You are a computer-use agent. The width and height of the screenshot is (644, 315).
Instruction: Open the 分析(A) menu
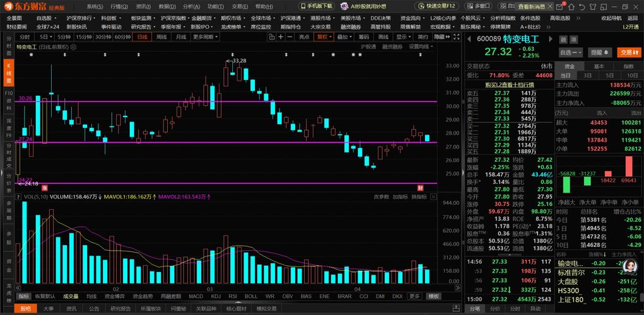[191, 6]
